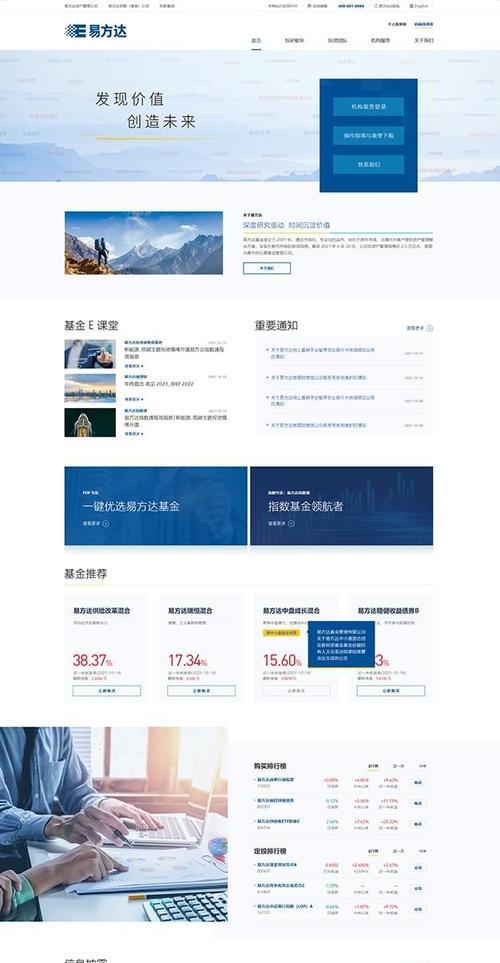Open the 易方达供给改革混合 fund card title
The width and height of the screenshot is (500, 963).
(102, 611)
